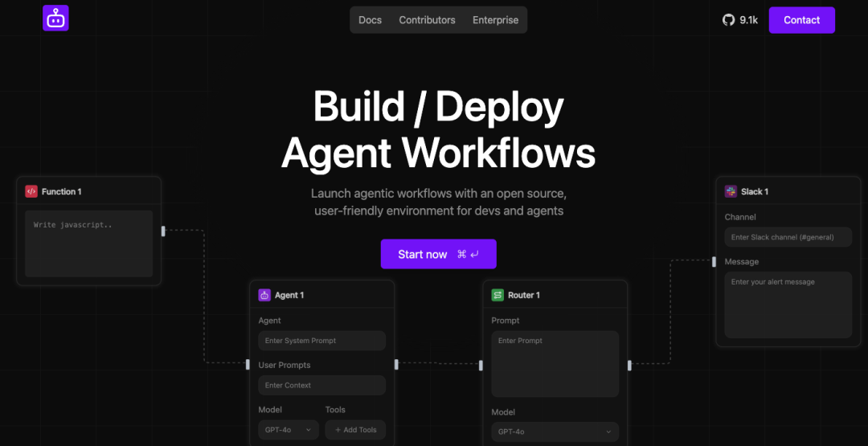
Task: Select the Router 1 block title
Action: pos(524,295)
